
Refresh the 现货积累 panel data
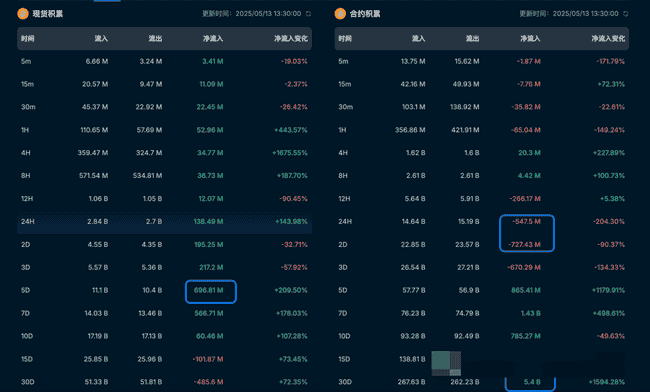(308, 14)
